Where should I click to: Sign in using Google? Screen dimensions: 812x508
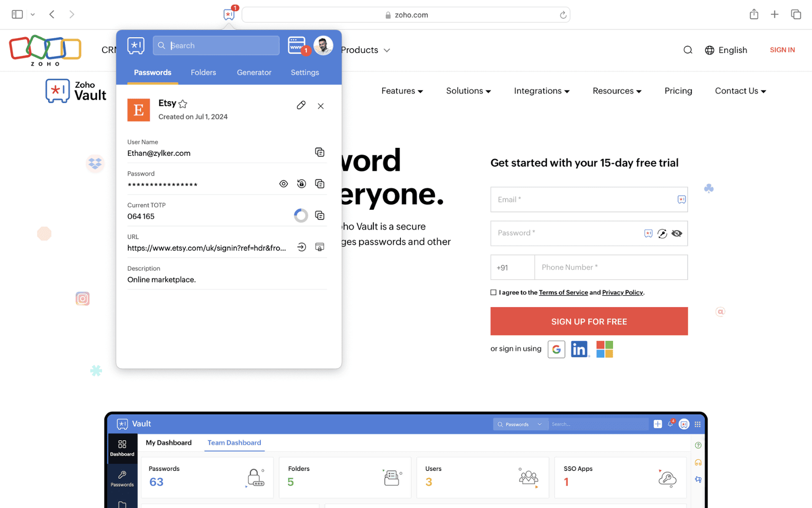coord(556,349)
